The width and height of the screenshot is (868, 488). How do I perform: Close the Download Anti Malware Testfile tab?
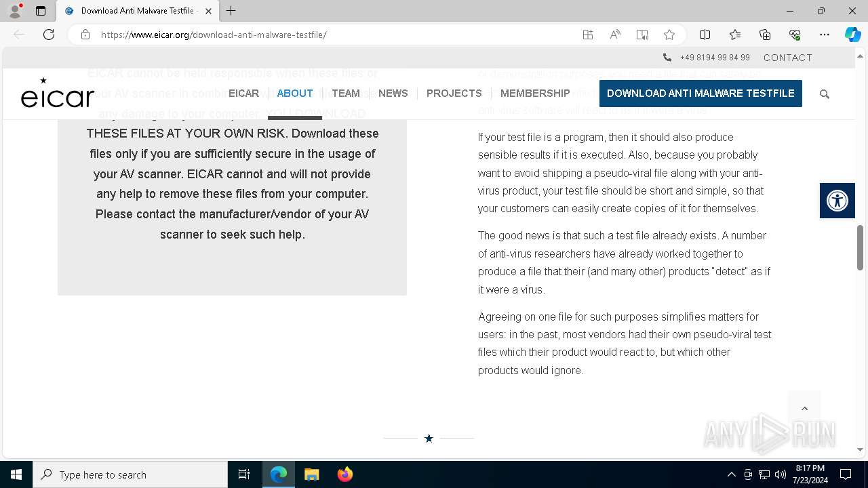[208, 11]
